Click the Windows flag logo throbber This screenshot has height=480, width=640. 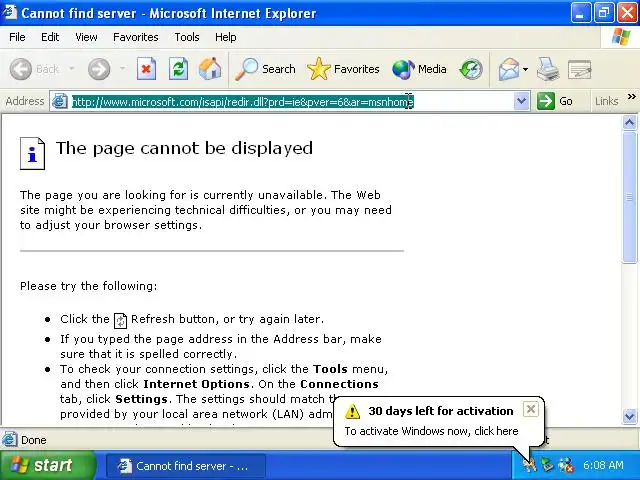[x=621, y=37]
